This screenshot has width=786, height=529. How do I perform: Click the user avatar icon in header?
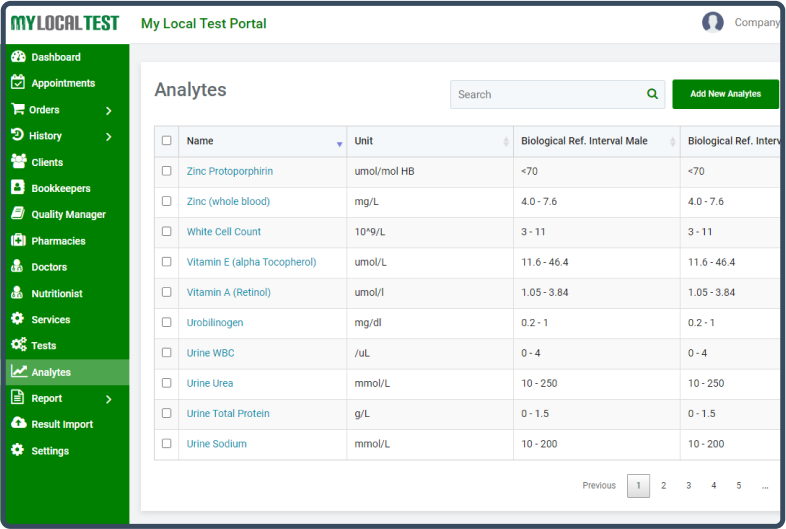(x=712, y=22)
